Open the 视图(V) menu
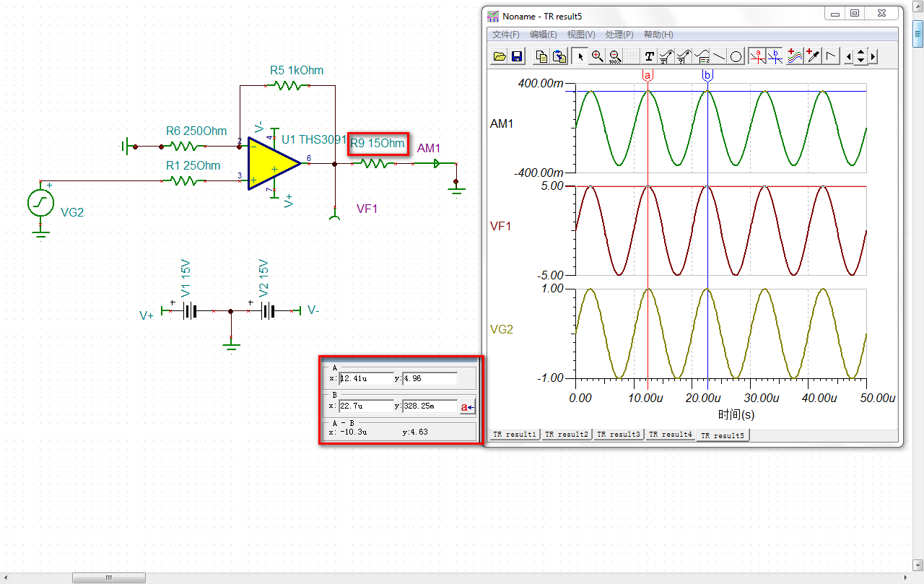 click(x=581, y=35)
